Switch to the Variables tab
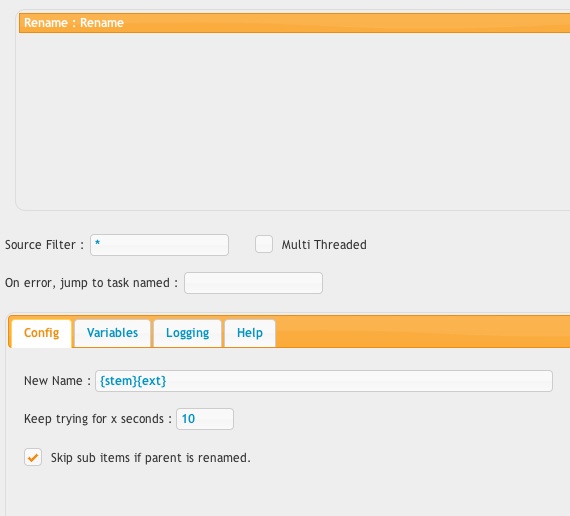Screen dimensions: 570x516 tap(112, 333)
